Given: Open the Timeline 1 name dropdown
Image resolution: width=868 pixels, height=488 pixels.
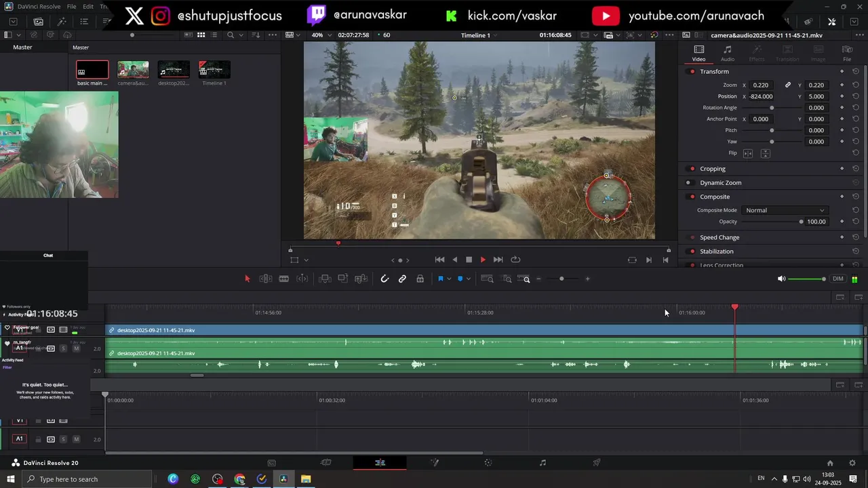Looking at the screenshot, I should tap(479, 35).
